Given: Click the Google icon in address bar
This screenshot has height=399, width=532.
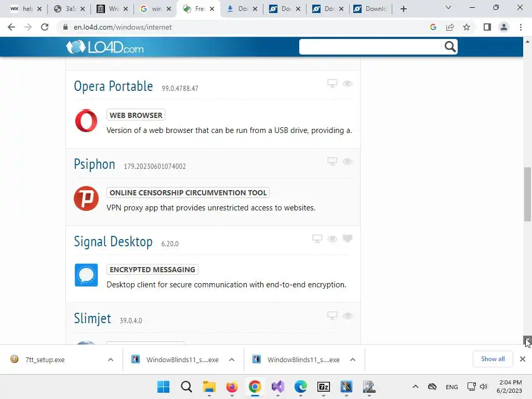Looking at the screenshot, I should tap(433, 27).
